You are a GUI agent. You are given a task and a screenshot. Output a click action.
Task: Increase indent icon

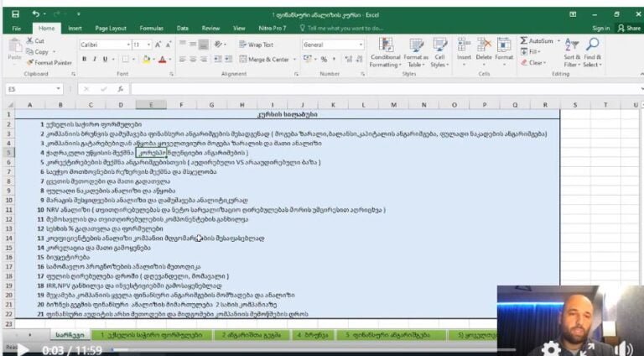tap(228, 60)
